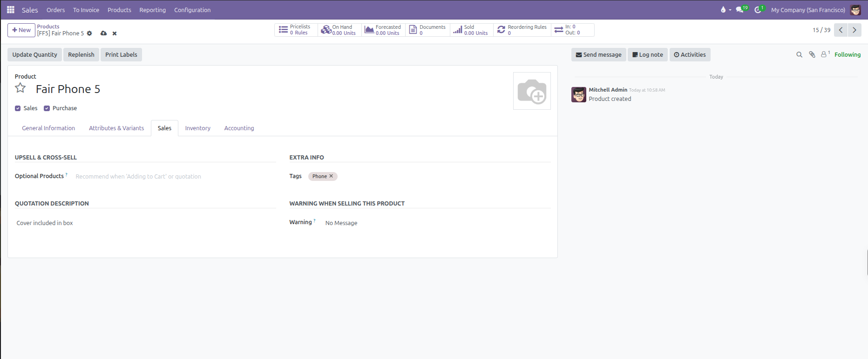The height and width of the screenshot is (359, 868).
Task: Open Reordering Rules stat button
Action: pos(522,30)
